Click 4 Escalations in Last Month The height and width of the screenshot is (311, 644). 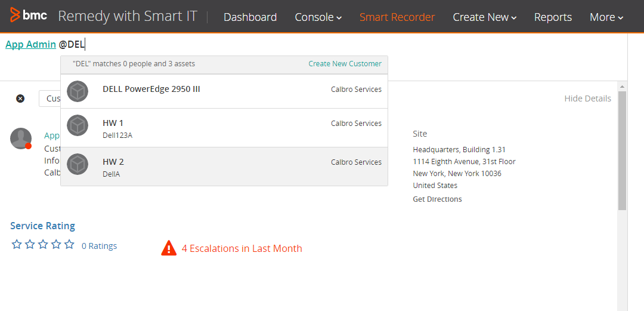pyautogui.click(x=242, y=248)
